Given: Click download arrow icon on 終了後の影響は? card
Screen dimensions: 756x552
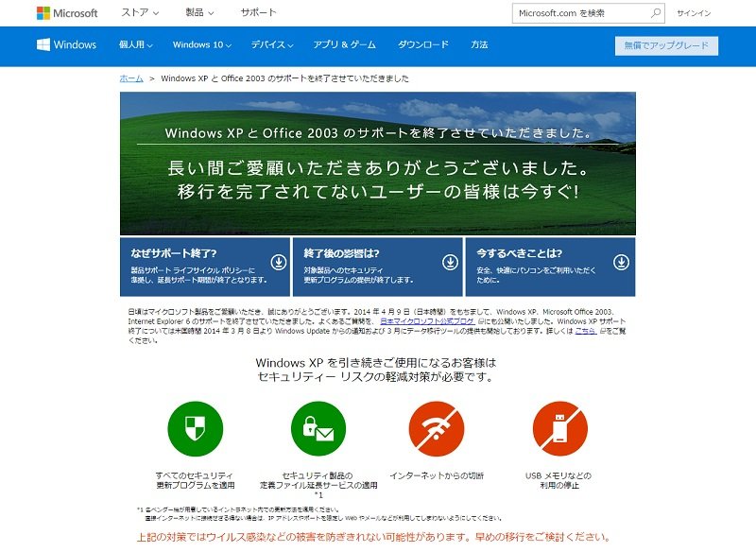Looking at the screenshot, I should coord(451,262).
